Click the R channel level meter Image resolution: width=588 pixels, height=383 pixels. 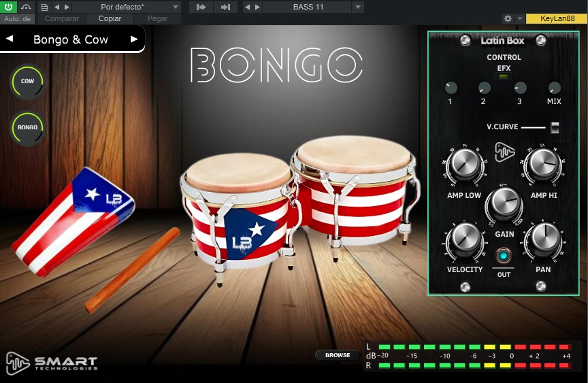pos(475,365)
